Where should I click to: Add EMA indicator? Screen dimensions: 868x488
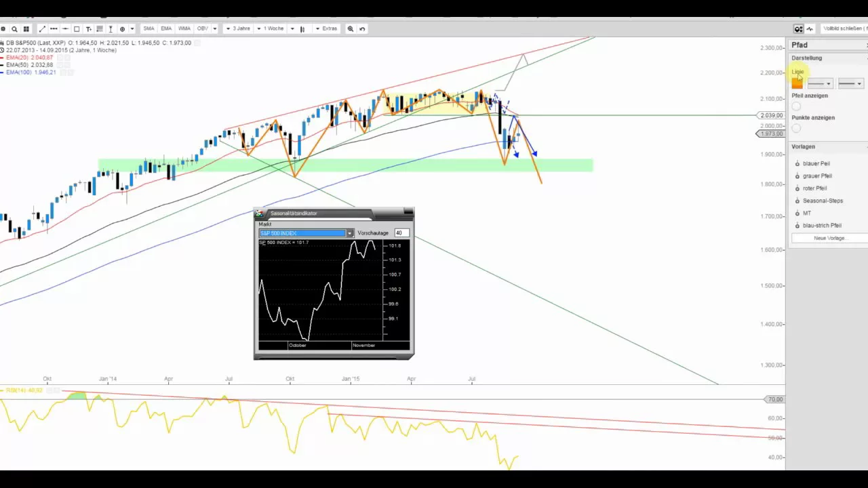[x=166, y=28]
